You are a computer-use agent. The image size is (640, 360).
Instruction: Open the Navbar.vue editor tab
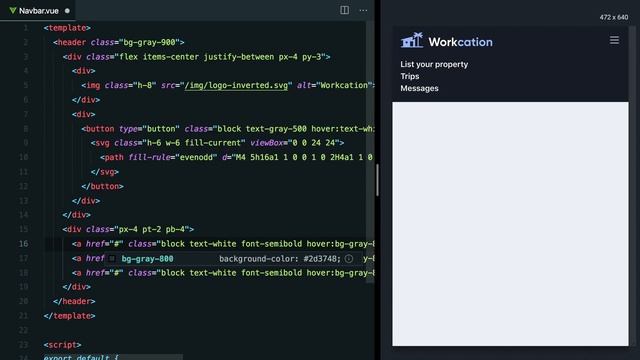(x=38, y=11)
